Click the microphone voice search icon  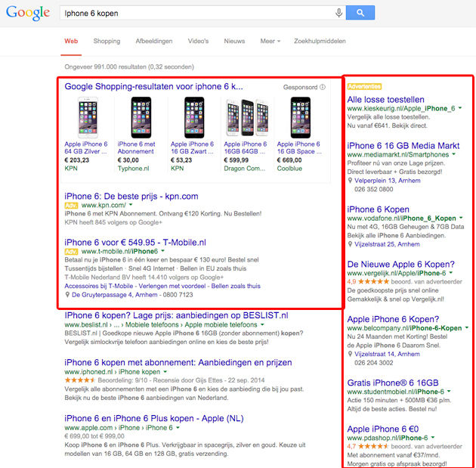[x=338, y=13]
